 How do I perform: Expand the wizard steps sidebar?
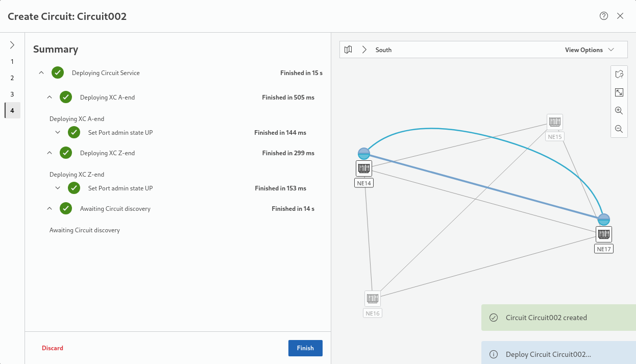tap(12, 45)
